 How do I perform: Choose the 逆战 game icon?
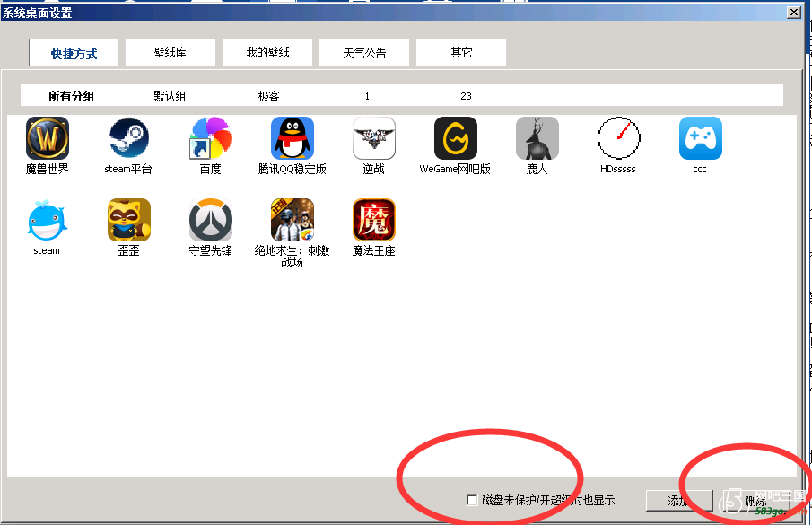tap(374, 138)
